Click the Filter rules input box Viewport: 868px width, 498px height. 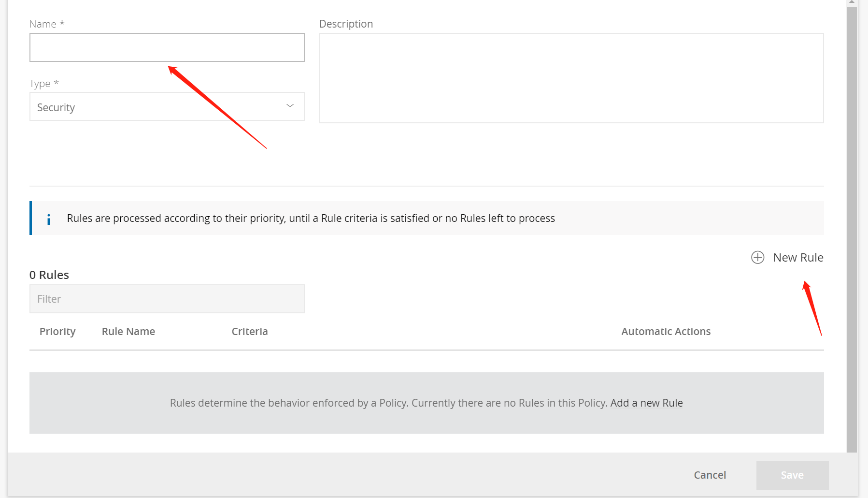(167, 299)
